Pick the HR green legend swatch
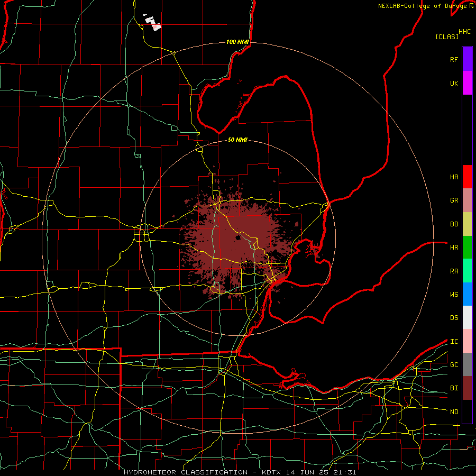Image resolution: width=476 pixels, height=476 pixels. click(x=467, y=248)
